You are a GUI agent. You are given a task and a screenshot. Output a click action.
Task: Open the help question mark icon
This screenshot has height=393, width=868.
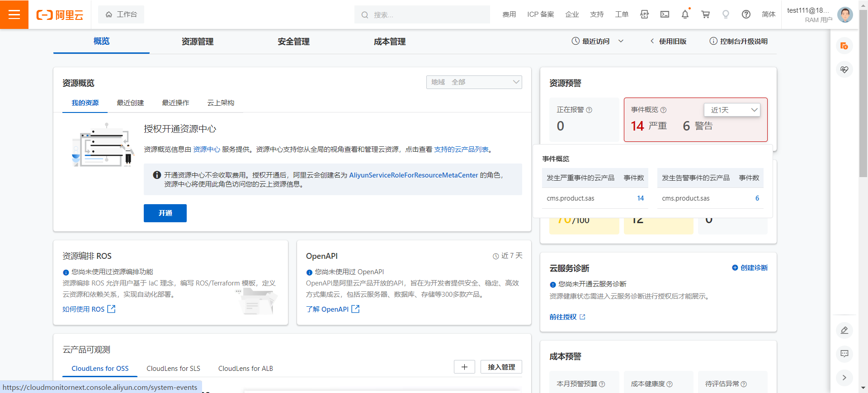[x=746, y=14]
